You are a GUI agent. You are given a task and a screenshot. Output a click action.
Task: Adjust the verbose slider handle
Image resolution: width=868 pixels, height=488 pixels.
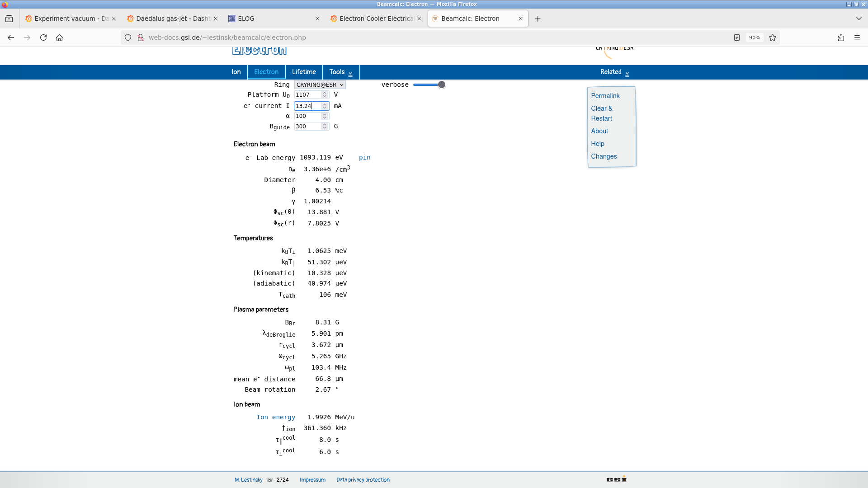click(x=442, y=84)
